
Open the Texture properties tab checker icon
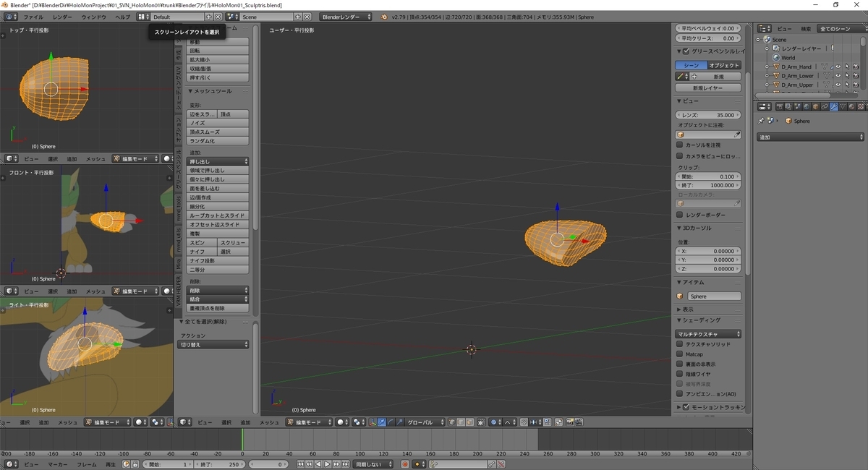pos(861,106)
